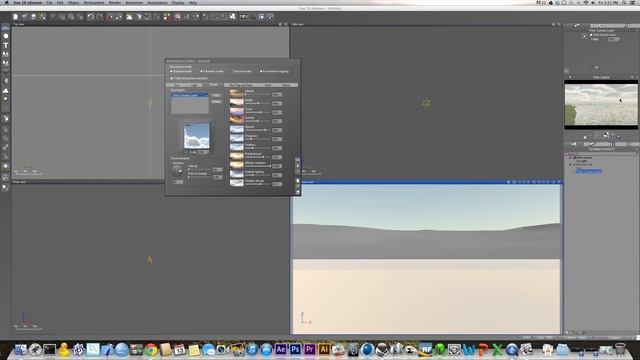Click the Altitude value field
This screenshot has height=360, width=640.
[277, 94]
